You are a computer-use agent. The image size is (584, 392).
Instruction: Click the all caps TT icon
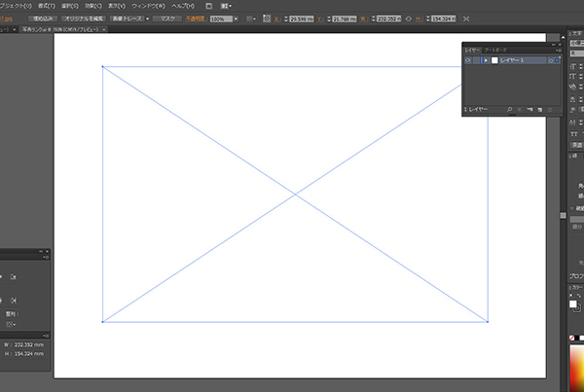[573, 134]
